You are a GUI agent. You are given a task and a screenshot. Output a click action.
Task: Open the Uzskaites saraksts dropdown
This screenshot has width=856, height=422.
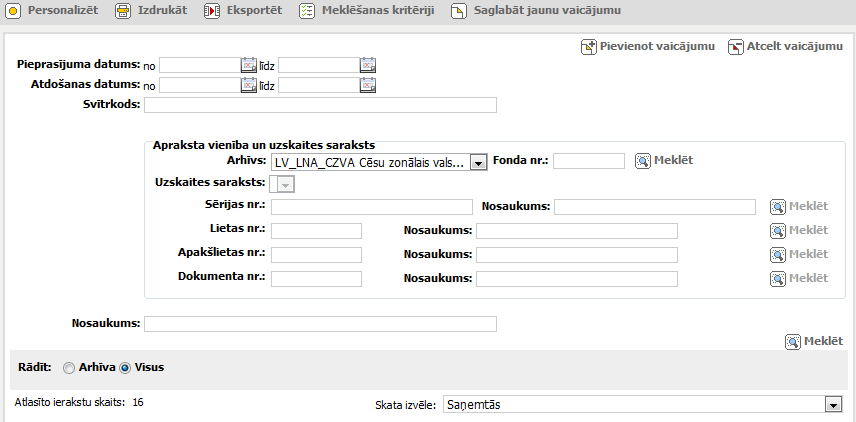click(x=285, y=184)
